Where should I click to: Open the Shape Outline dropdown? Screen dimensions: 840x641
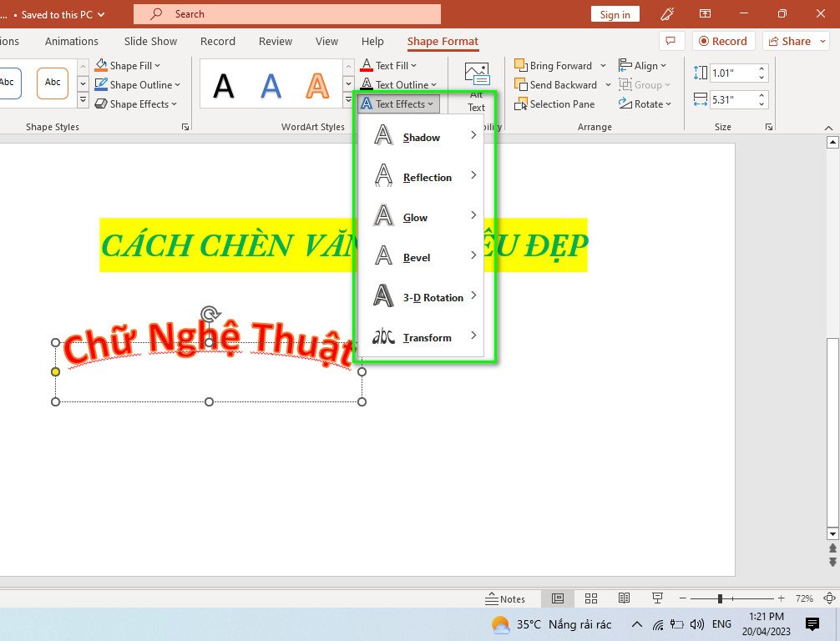point(138,84)
